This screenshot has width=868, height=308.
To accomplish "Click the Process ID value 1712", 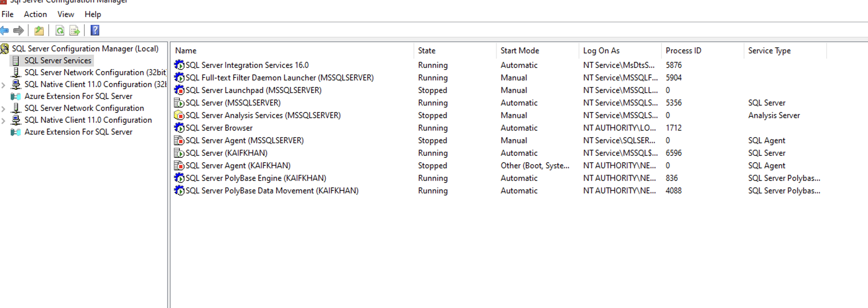I will pos(673,128).
